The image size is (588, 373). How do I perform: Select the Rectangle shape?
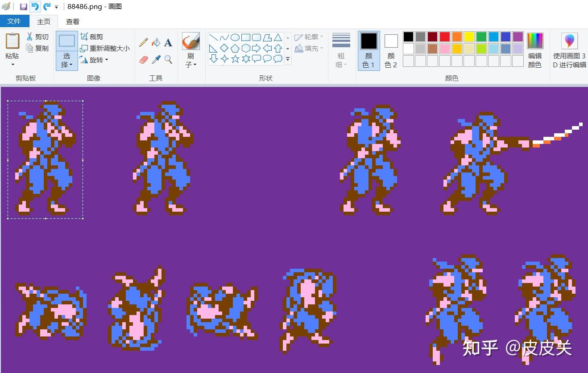246,37
